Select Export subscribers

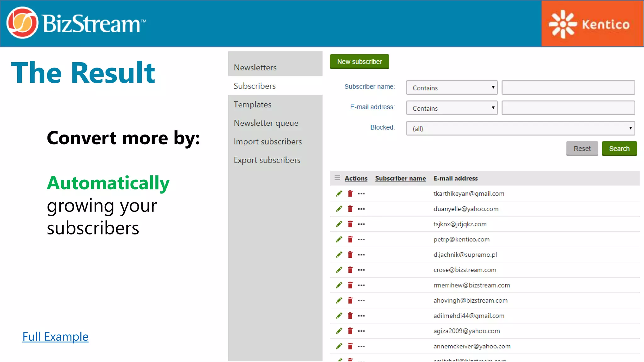point(267,160)
